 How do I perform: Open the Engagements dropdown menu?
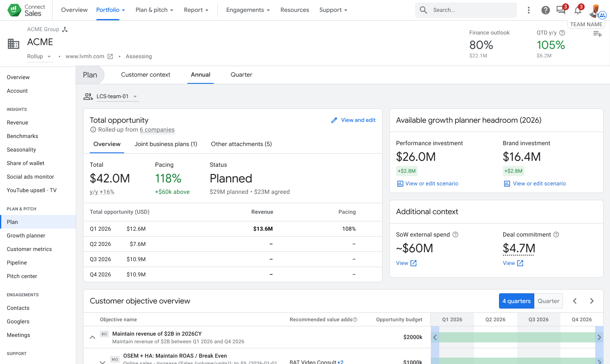click(248, 10)
